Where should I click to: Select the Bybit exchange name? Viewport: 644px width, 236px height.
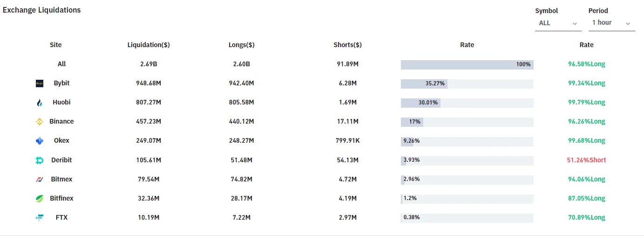61,83
